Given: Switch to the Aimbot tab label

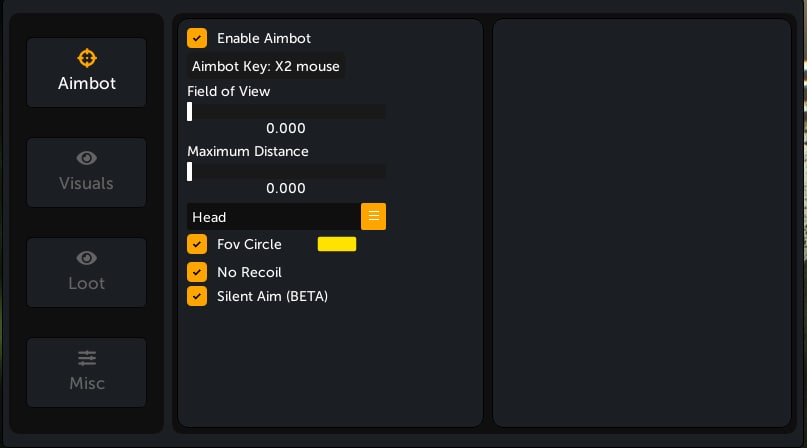Looking at the screenshot, I should point(87,84).
